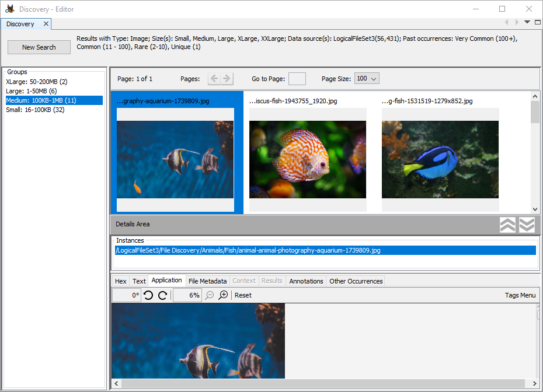
Task: Click the fox logo in the title bar
Action: [9, 8]
